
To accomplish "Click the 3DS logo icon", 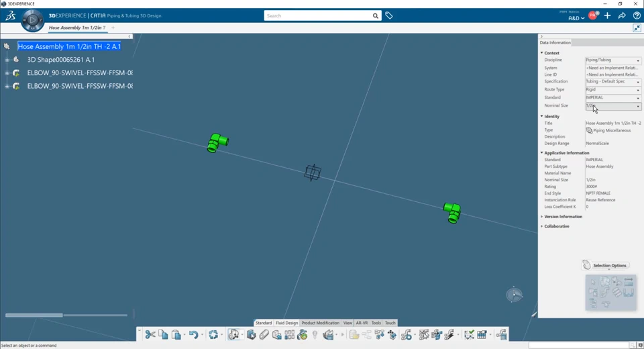I will coord(10,16).
